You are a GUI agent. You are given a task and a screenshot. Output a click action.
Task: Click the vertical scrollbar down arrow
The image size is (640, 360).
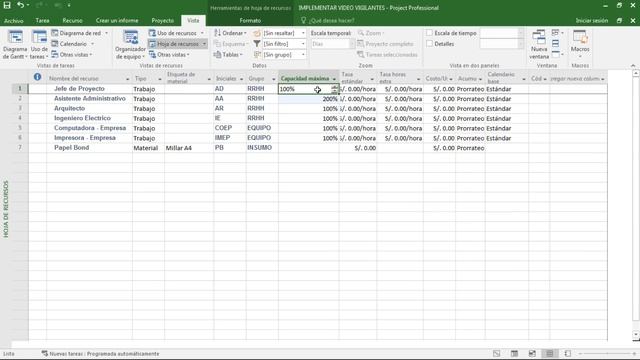636,335
